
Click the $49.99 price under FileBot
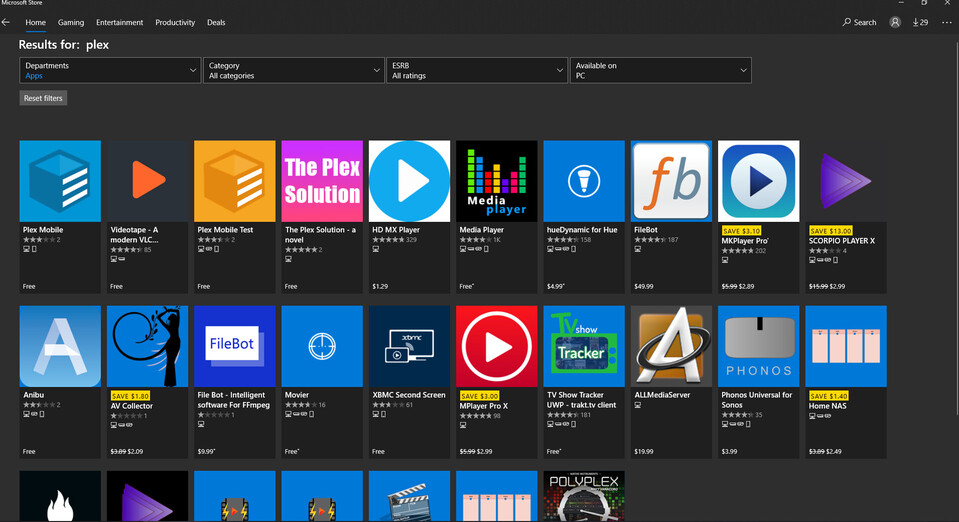643,286
